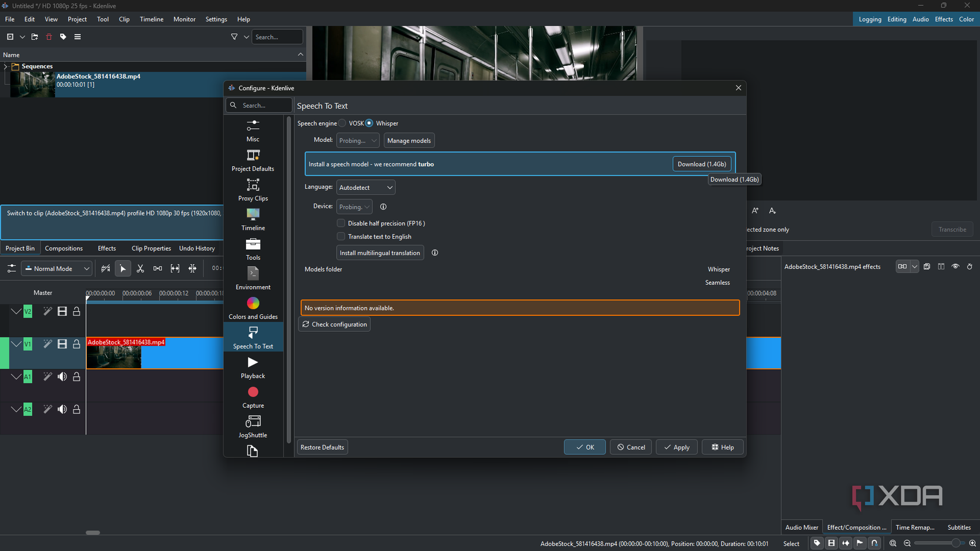
Task: Open Proxy Clips settings page
Action: point(253,190)
